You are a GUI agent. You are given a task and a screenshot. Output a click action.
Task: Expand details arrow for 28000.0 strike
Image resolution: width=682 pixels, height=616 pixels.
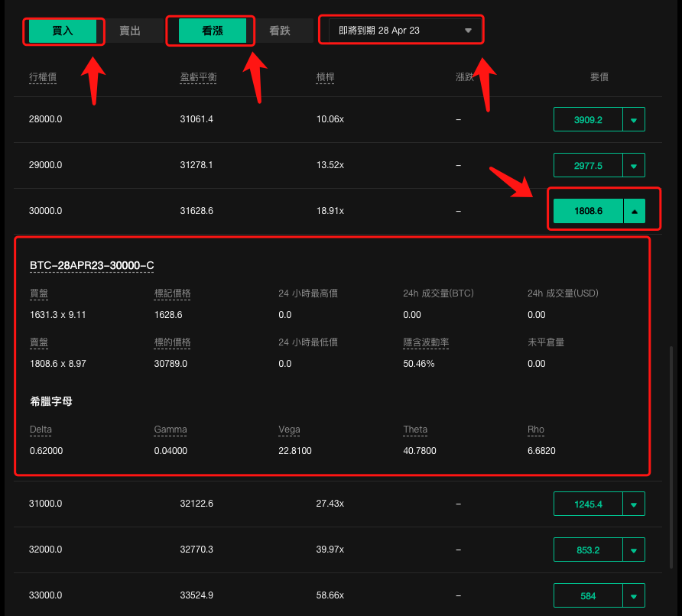point(634,119)
